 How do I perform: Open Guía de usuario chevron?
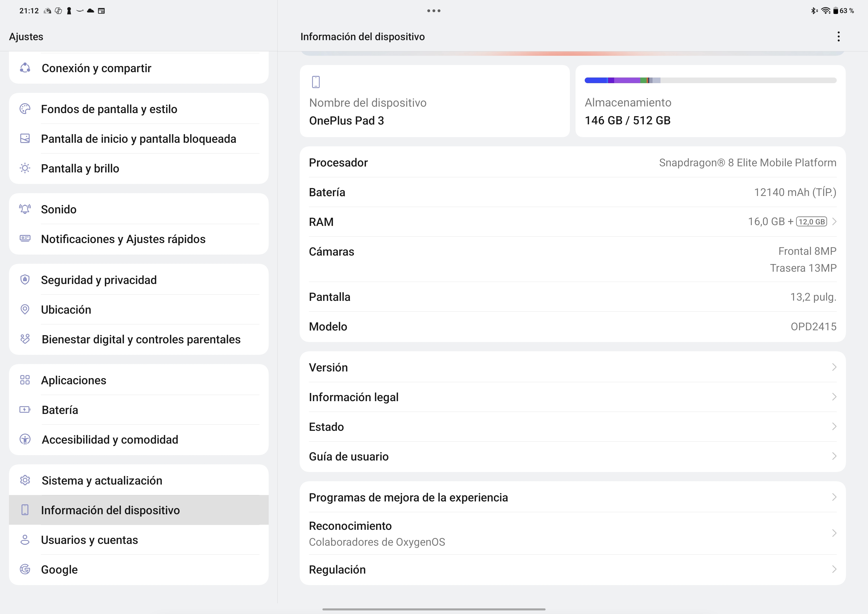pos(834,456)
